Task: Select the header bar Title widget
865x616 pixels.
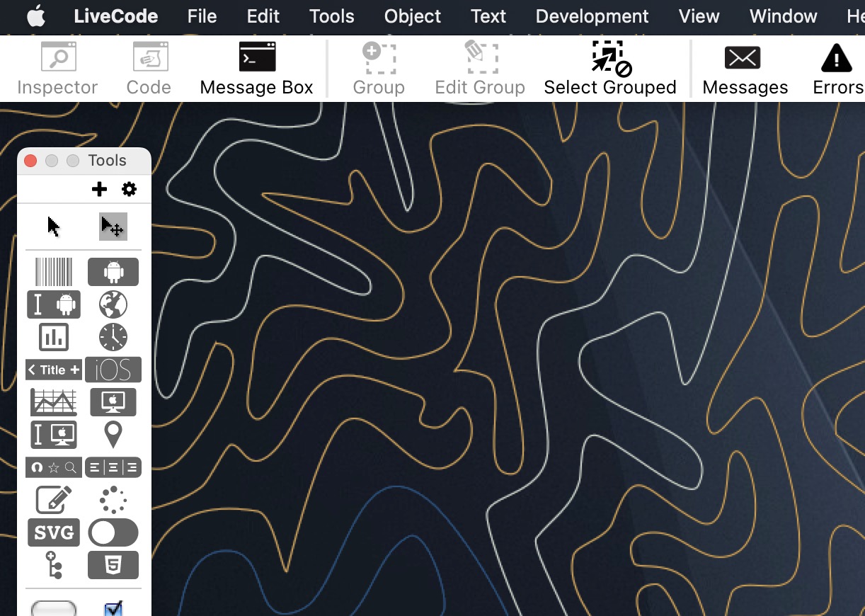Action: click(54, 370)
